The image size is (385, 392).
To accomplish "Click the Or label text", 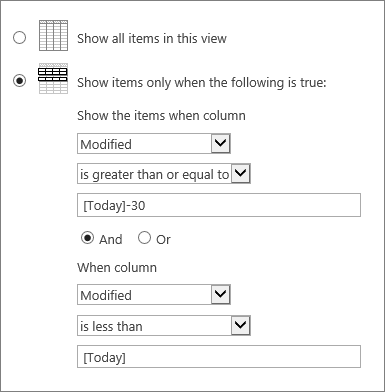I will point(163,240).
